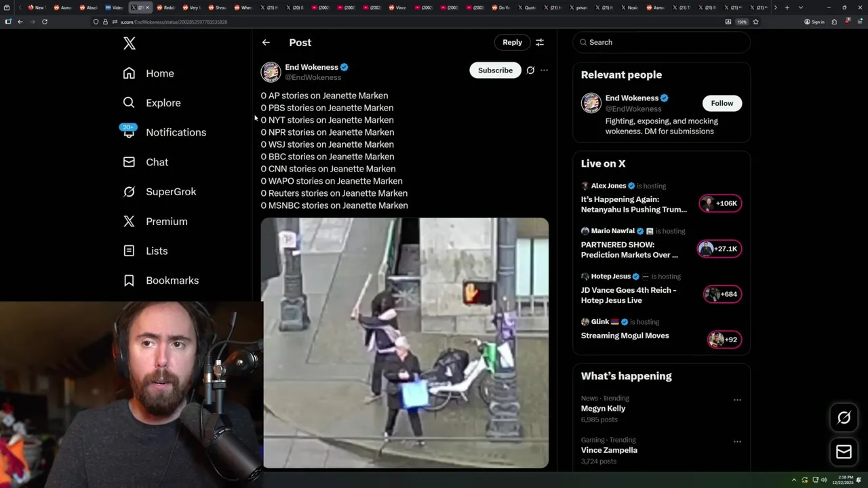The width and height of the screenshot is (868, 488).
Task: Open Explore from the sidebar
Action: click(x=152, y=103)
